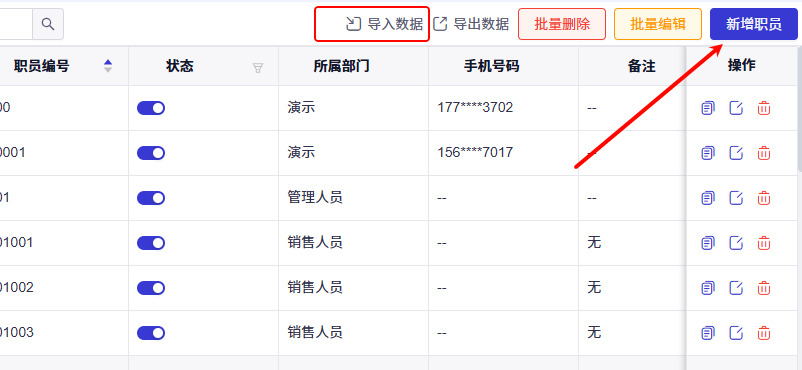802x370 pixels.
Task: Sort by the 职员编号 column arrows
Action: tap(108, 66)
